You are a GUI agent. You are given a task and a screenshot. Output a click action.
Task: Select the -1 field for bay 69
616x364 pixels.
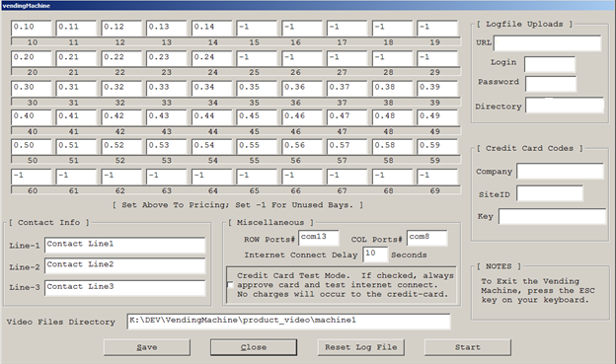[x=437, y=177]
